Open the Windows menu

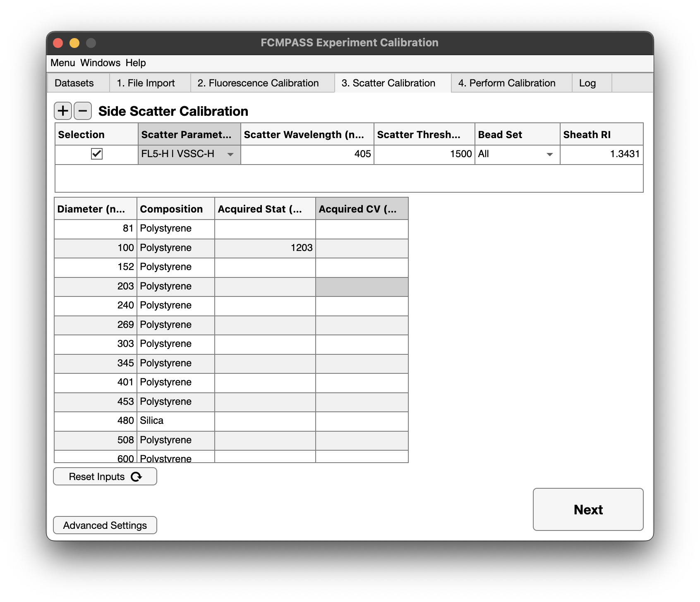click(x=100, y=63)
